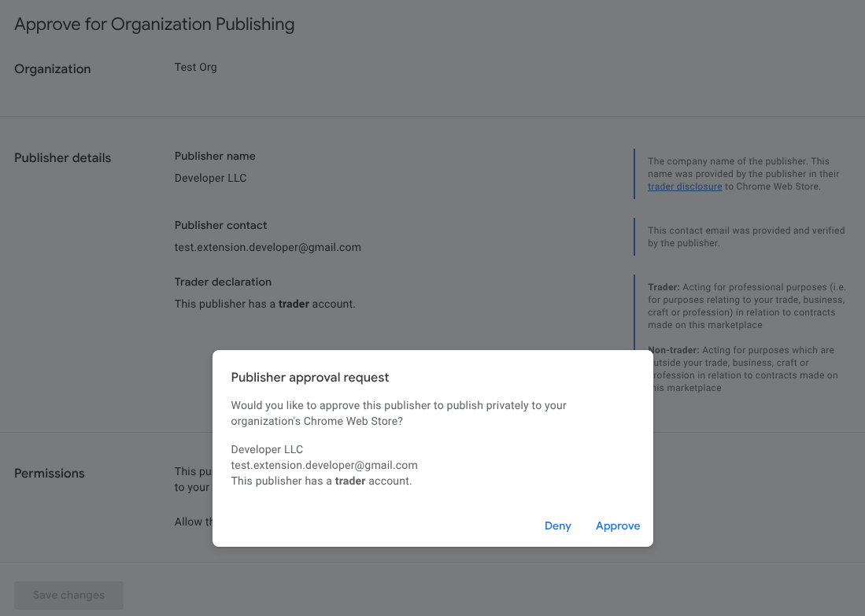Open the trader disclosure link
The height and width of the screenshot is (616, 865).
pyautogui.click(x=685, y=186)
